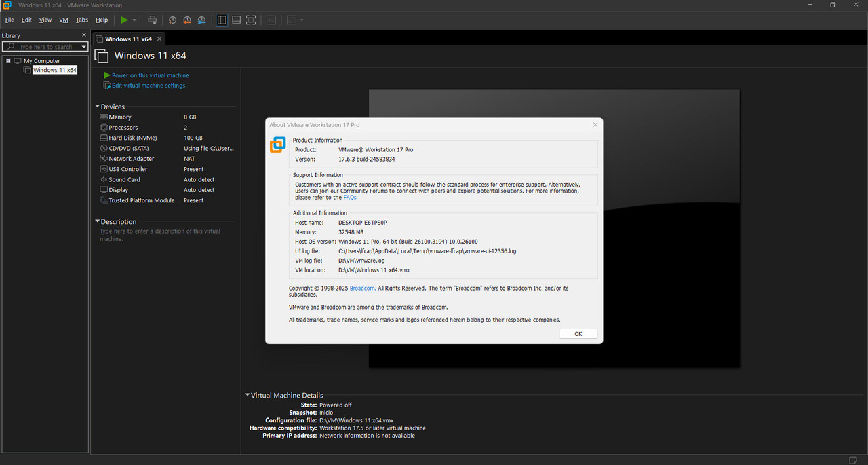
Task: Open the FAQs link in About dialog
Action: pos(349,198)
